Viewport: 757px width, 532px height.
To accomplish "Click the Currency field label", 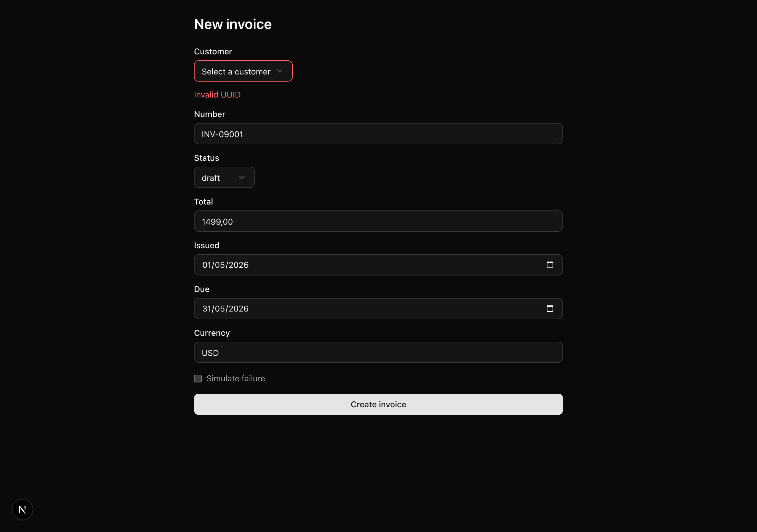I will pos(212,333).
